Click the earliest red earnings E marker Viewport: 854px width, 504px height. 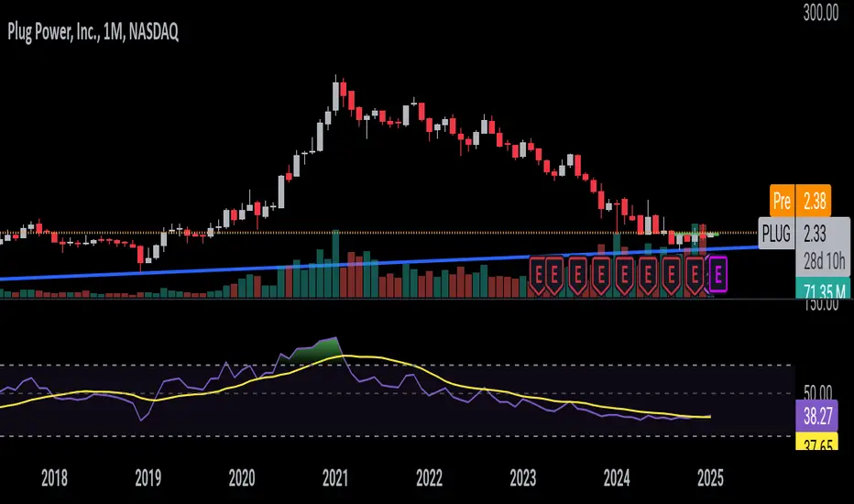point(538,276)
